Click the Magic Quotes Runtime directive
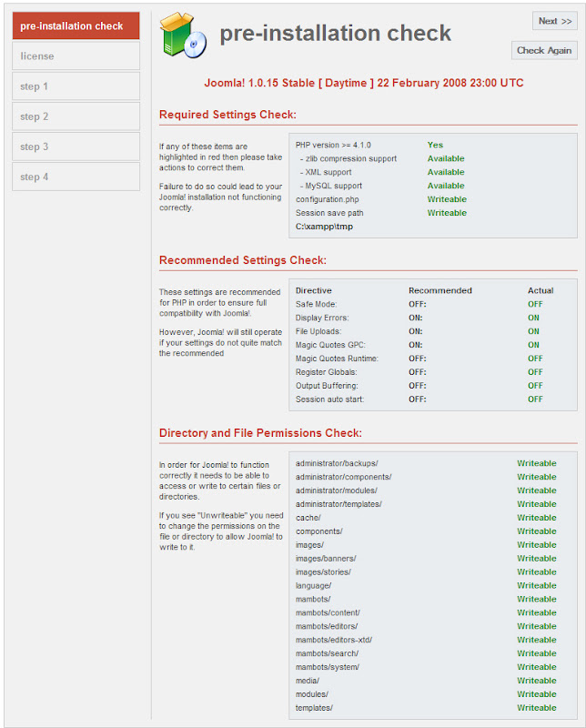 pos(337,359)
